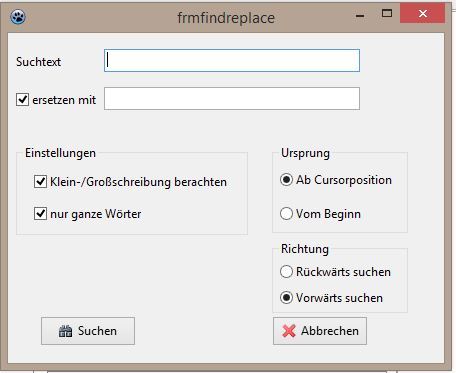This screenshot has width=456, height=373.
Task: Uncheck the 'ersetzen mit' checkbox
Action: (x=22, y=99)
